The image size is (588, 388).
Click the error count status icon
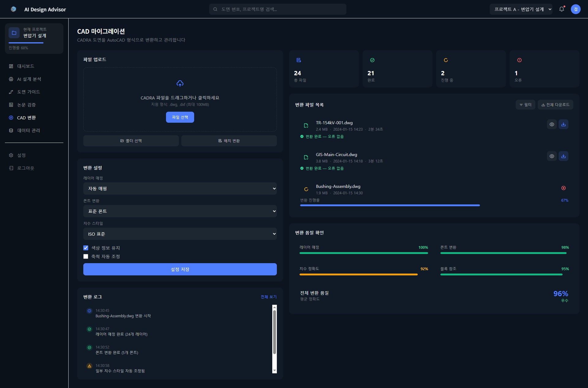(x=519, y=60)
